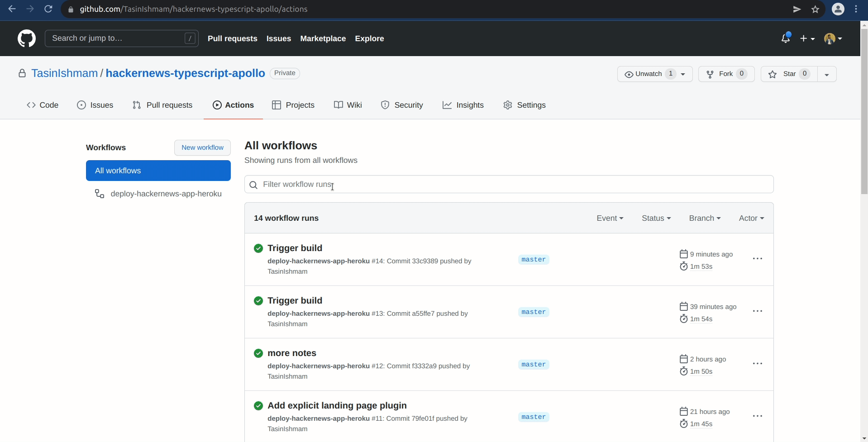
Task: Open the Projects tab
Action: pos(293,105)
